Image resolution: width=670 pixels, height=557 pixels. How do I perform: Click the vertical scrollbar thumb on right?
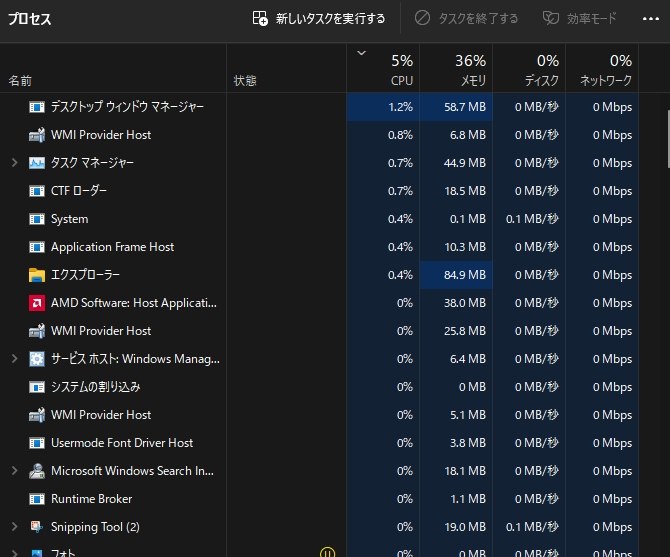click(x=668, y=139)
